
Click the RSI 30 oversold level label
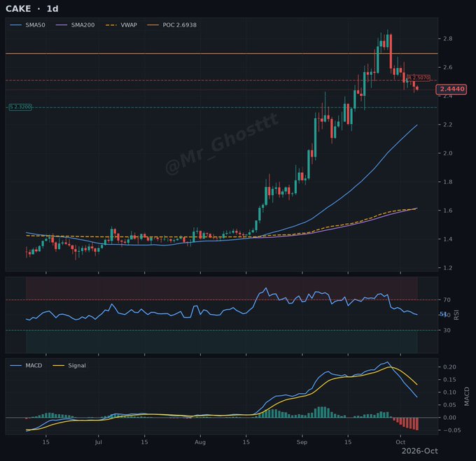[x=447, y=330]
